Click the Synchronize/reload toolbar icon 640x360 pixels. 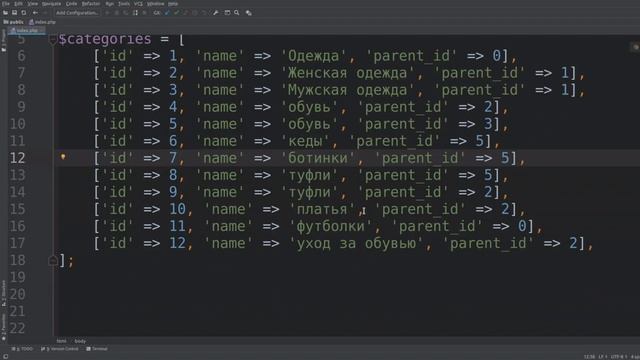click(x=24, y=13)
